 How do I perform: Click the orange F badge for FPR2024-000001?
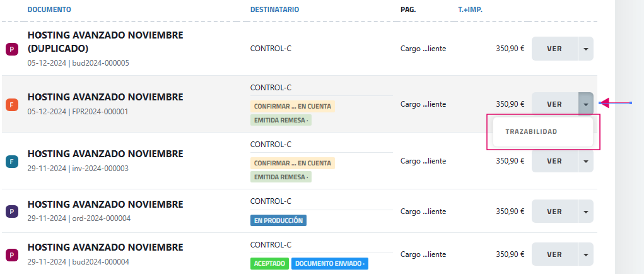[x=11, y=105]
